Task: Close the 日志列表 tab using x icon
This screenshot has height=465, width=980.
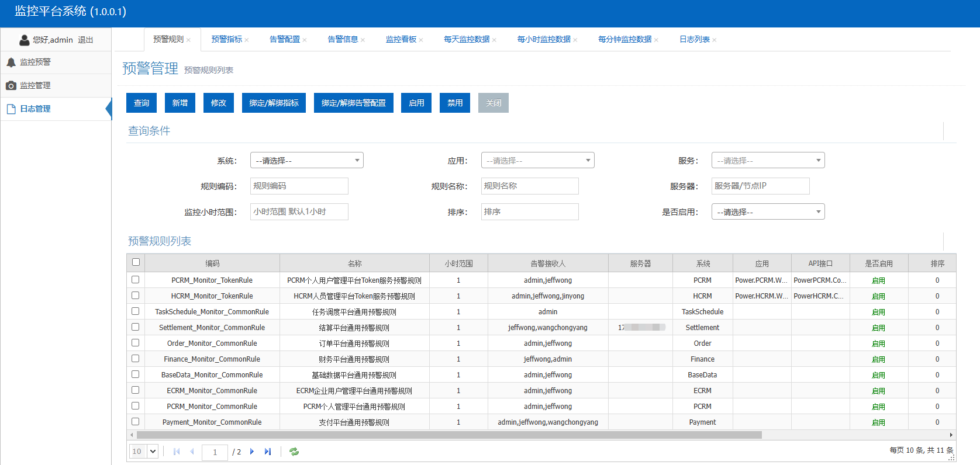Action: point(715,40)
